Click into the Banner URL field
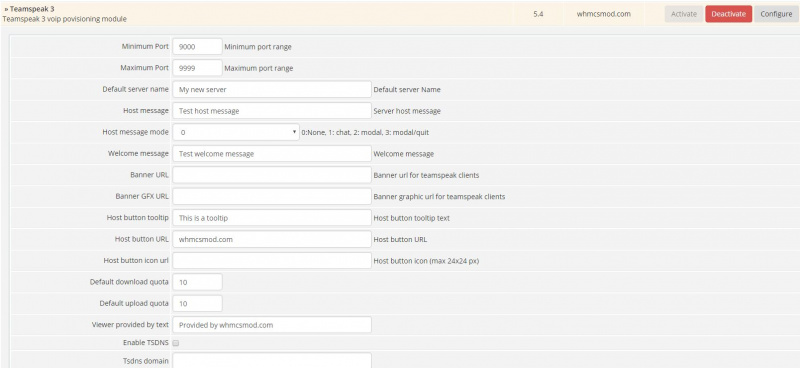800x368 pixels. pyautogui.click(x=272, y=175)
